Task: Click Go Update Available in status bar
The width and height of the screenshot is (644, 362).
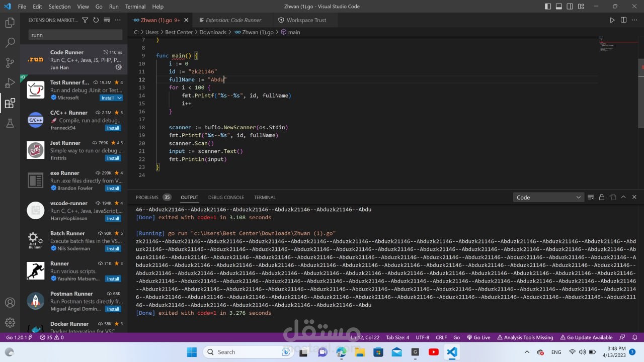Action: [x=587, y=337]
